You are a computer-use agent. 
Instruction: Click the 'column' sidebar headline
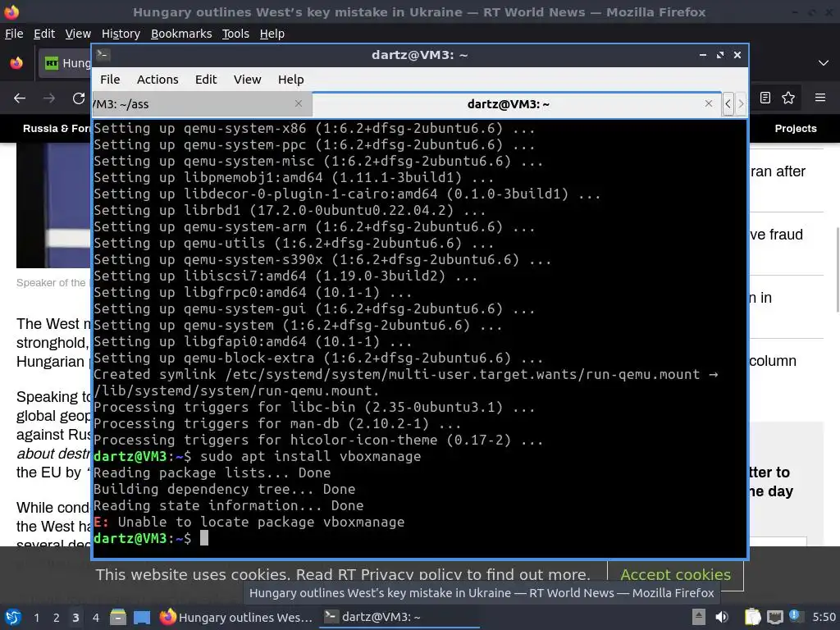pyautogui.click(x=773, y=361)
